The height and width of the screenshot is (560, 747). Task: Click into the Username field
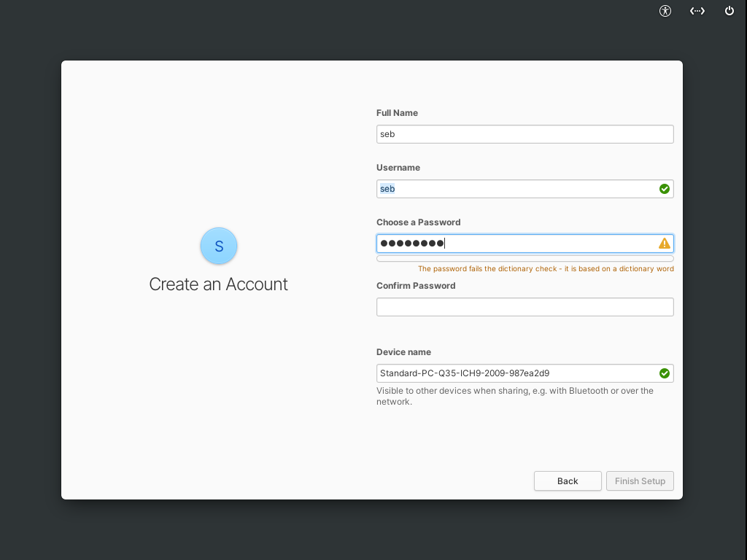click(x=511, y=189)
